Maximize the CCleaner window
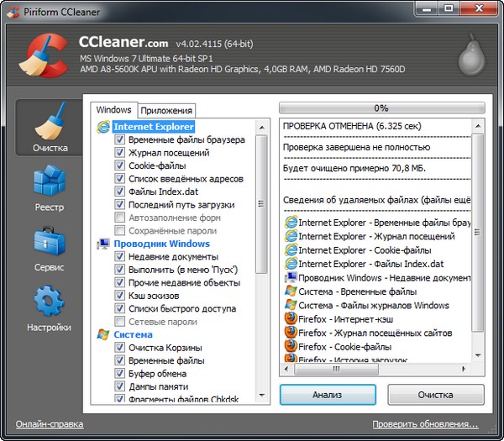 449,8
